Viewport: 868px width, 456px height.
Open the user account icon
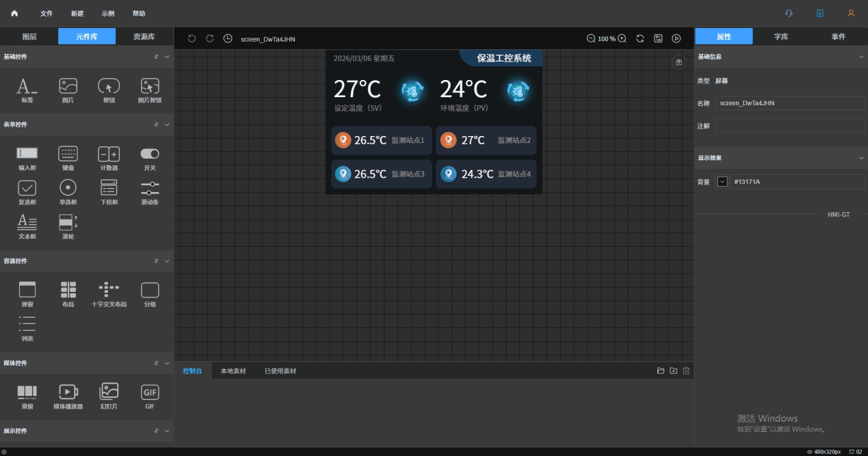851,13
